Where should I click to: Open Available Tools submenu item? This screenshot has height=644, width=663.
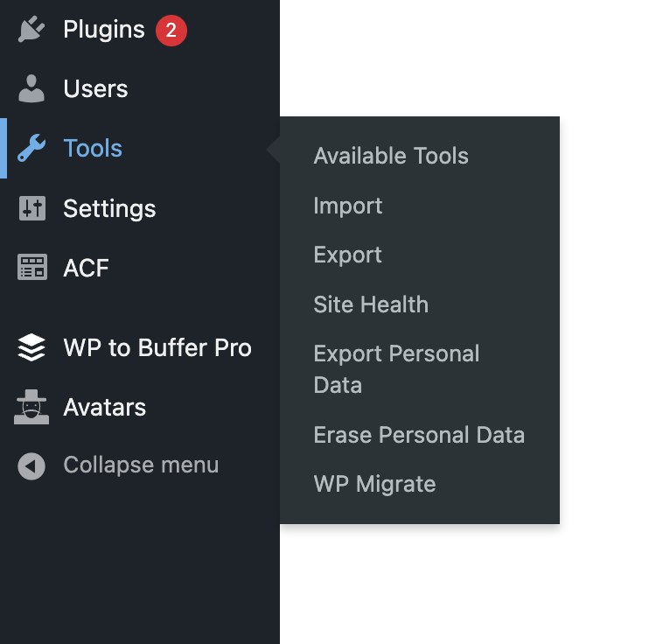point(391,156)
